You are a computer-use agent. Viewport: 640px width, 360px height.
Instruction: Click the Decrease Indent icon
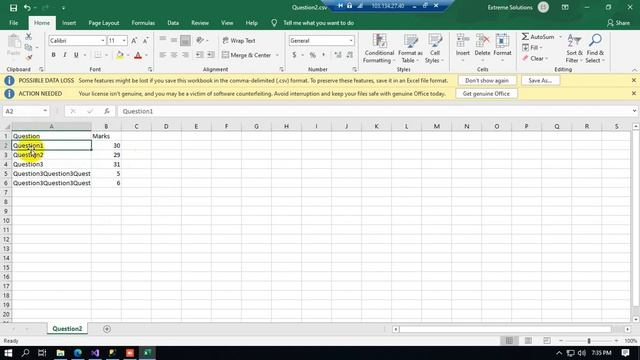click(x=199, y=55)
